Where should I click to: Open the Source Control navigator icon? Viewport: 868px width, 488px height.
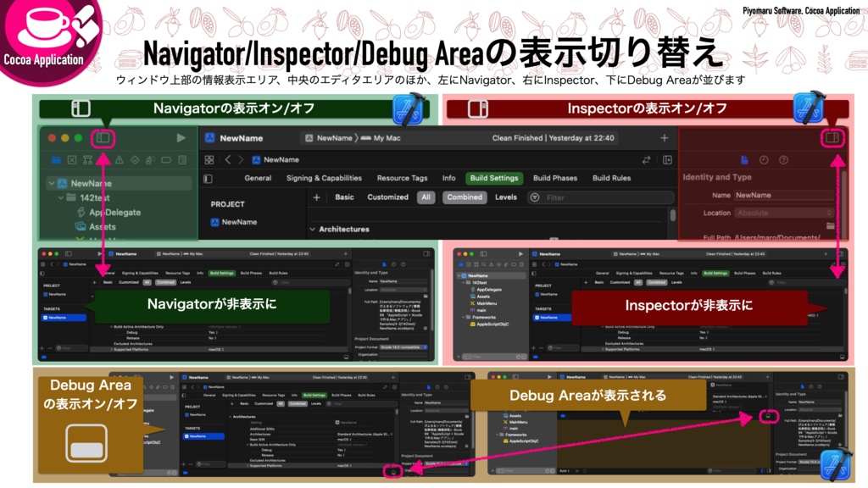tap(72, 160)
